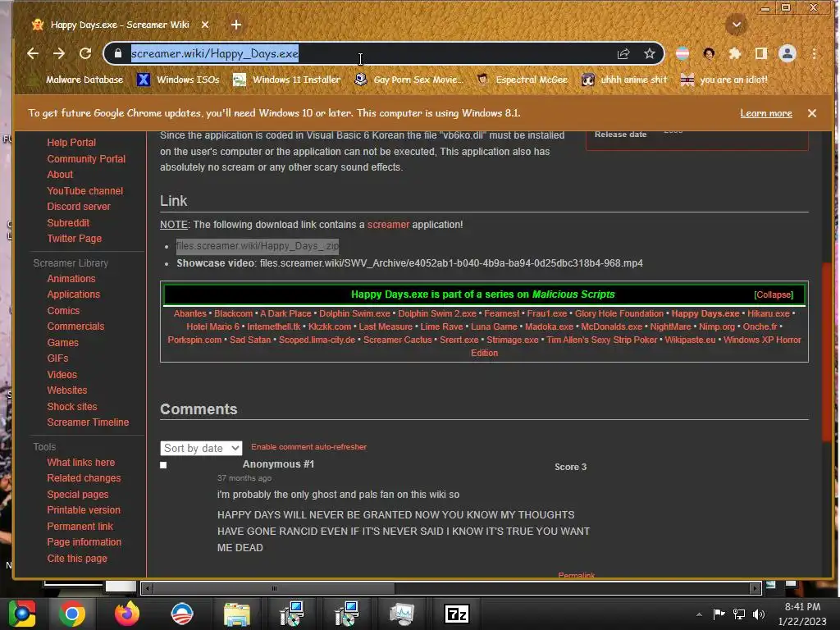The width and height of the screenshot is (840, 630).
Task: Open the Shock sites library category
Action: [72, 407]
